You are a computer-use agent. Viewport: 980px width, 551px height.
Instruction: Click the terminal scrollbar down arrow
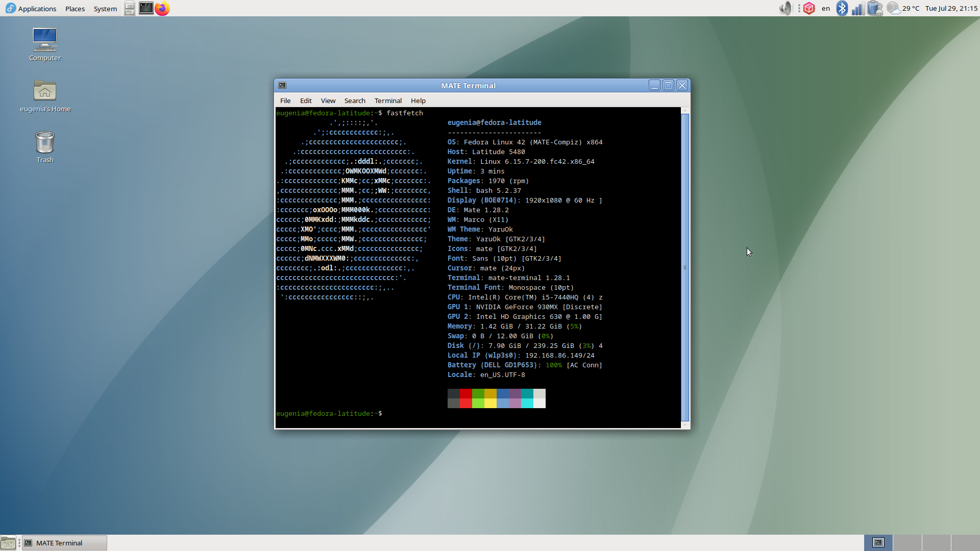click(685, 425)
